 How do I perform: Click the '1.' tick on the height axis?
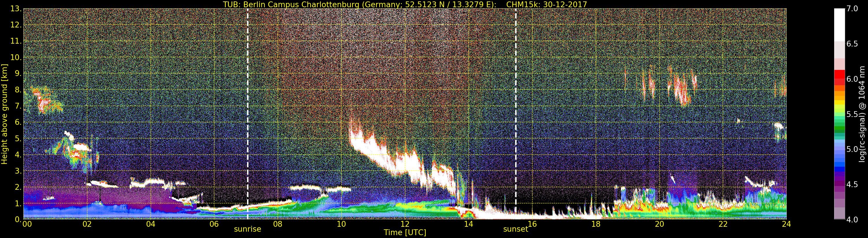click(18, 203)
